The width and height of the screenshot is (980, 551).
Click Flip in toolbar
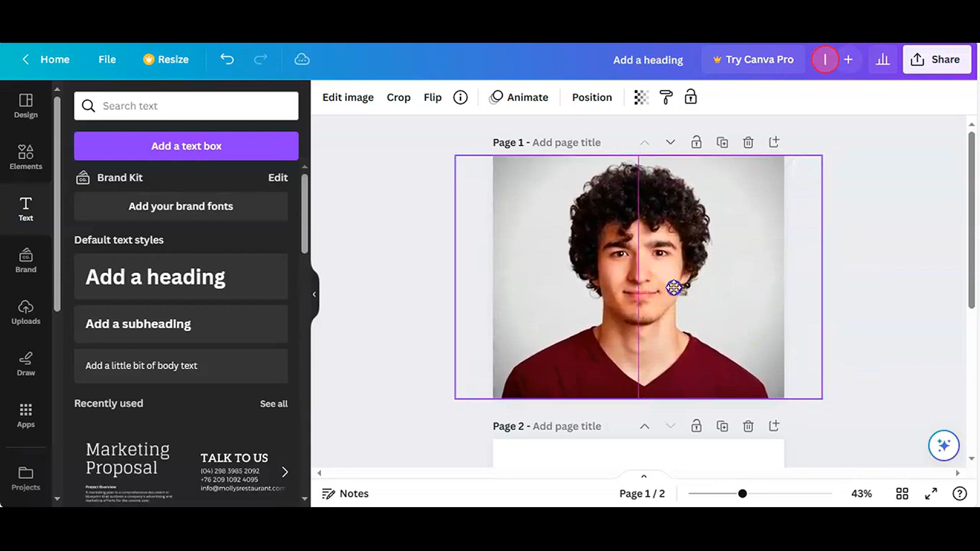[432, 97]
